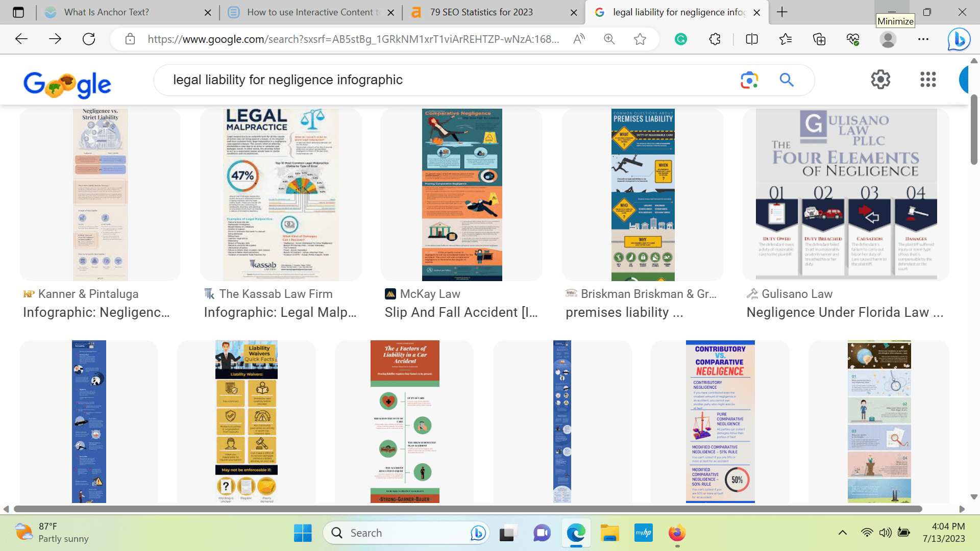Viewport: 980px width, 551px height.
Task: Click the Google search magnifier icon
Action: pyautogui.click(x=786, y=80)
